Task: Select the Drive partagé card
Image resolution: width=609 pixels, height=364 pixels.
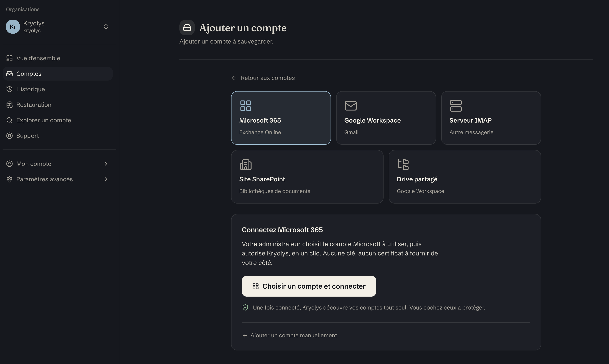Action: click(x=465, y=177)
